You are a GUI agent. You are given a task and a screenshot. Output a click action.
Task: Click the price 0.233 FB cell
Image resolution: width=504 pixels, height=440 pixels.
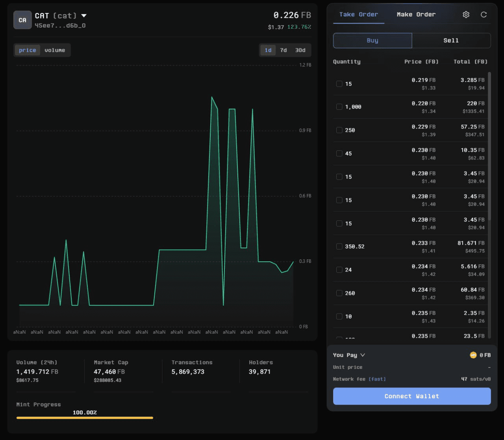(424, 243)
